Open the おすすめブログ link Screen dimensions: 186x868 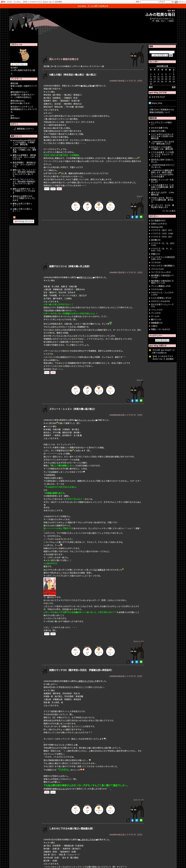(x=159, y=97)
